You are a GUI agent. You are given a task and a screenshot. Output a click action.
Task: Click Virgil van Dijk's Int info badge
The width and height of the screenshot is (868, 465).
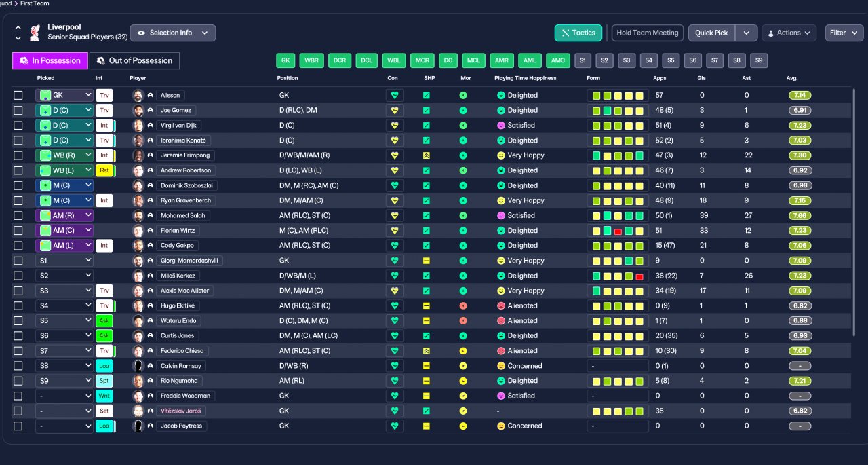click(104, 126)
